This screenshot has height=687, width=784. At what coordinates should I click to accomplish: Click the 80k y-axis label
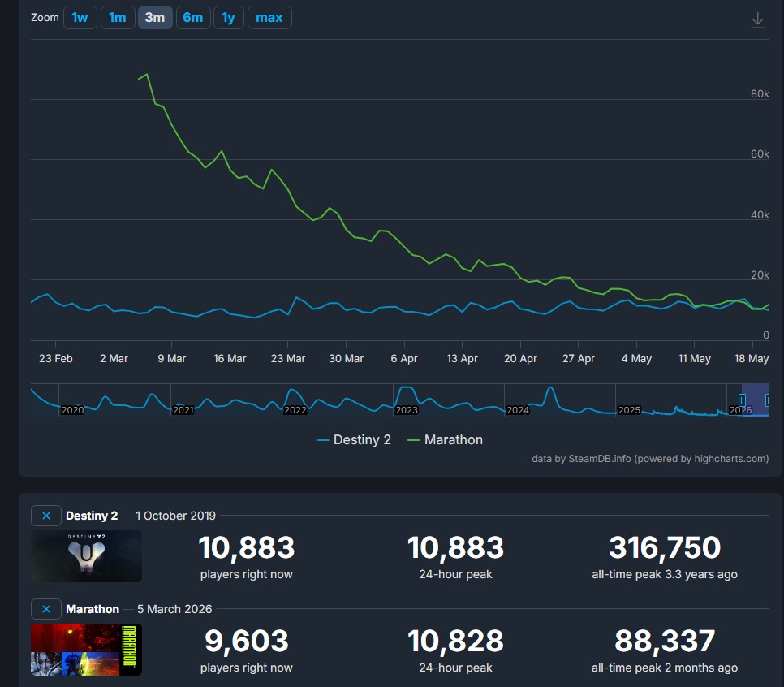coord(760,94)
